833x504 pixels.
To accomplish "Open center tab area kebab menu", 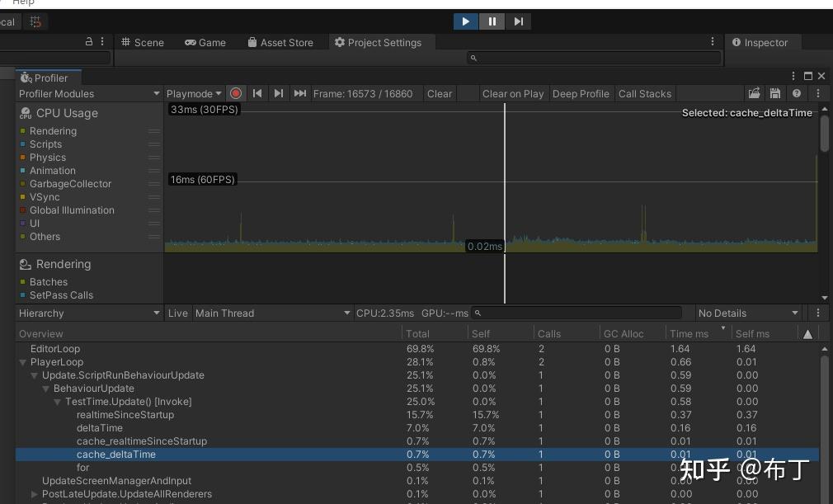I will pyautogui.click(x=713, y=41).
